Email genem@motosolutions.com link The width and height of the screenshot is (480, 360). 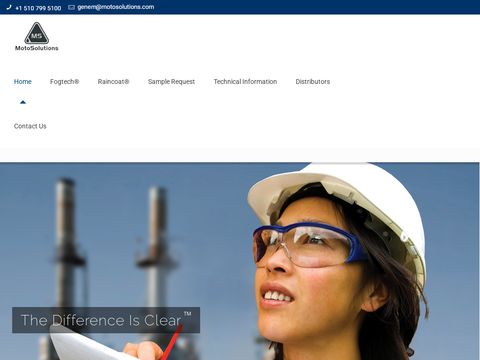click(116, 7)
